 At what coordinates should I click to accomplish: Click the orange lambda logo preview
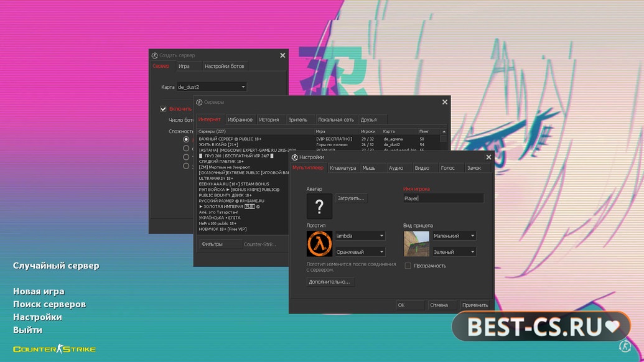coord(319,244)
